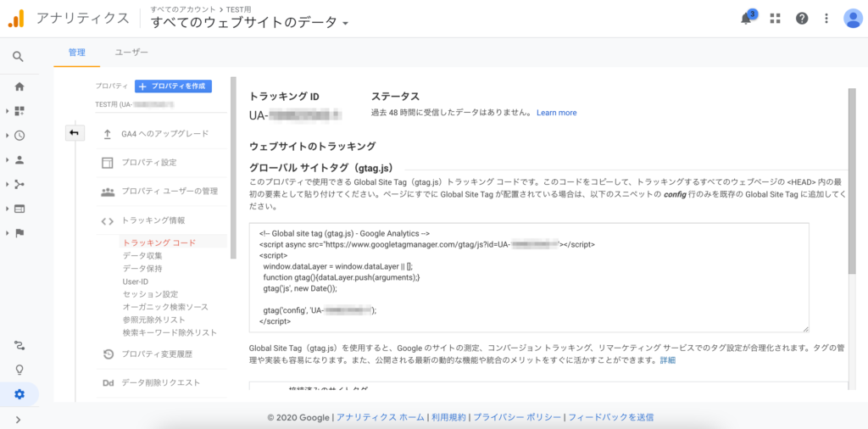Image resolution: width=868 pixels, height=429 pixels.
Task: Click the Learn more link
Action: 556,113
